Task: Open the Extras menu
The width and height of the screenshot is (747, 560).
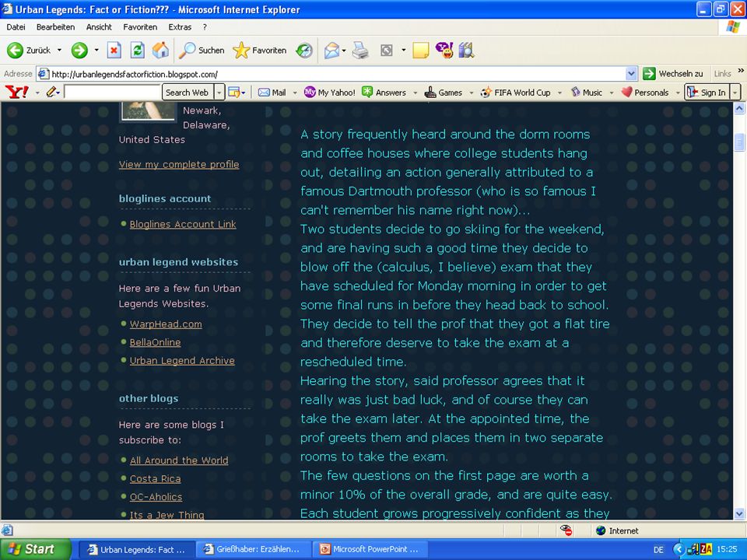Action: (x=180, y=27)
